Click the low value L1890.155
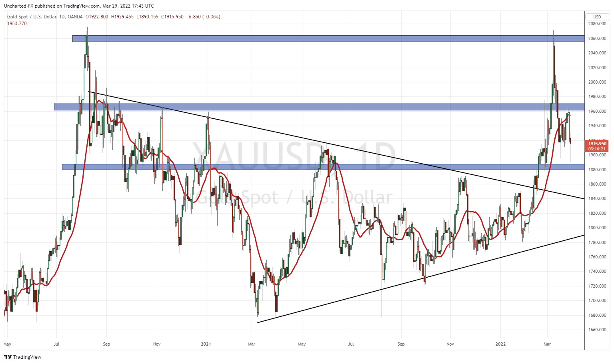The height and width of the screenshot is (364, 614). click(x=147, y=17)
